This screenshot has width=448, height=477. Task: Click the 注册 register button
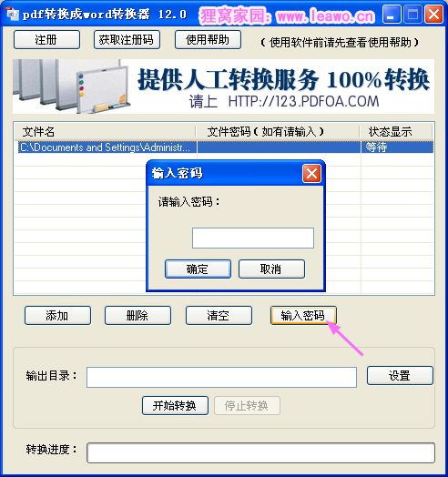point(46,39)
